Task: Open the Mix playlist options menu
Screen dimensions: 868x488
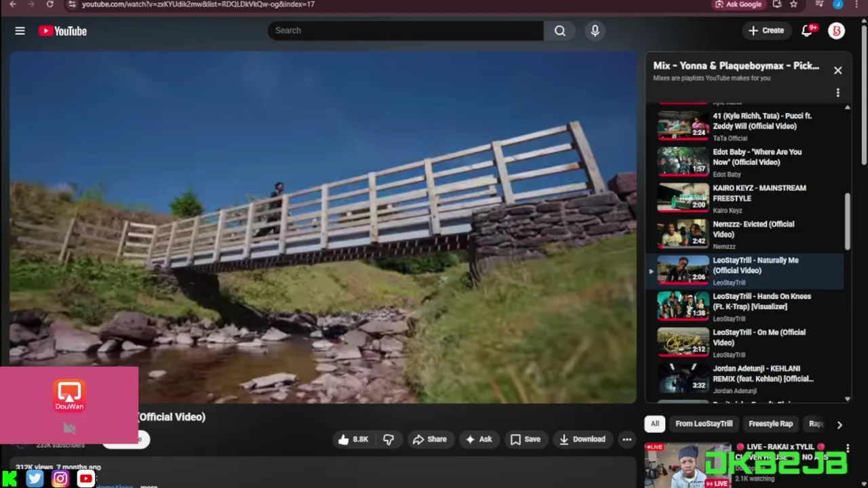Action: (837, 93)
